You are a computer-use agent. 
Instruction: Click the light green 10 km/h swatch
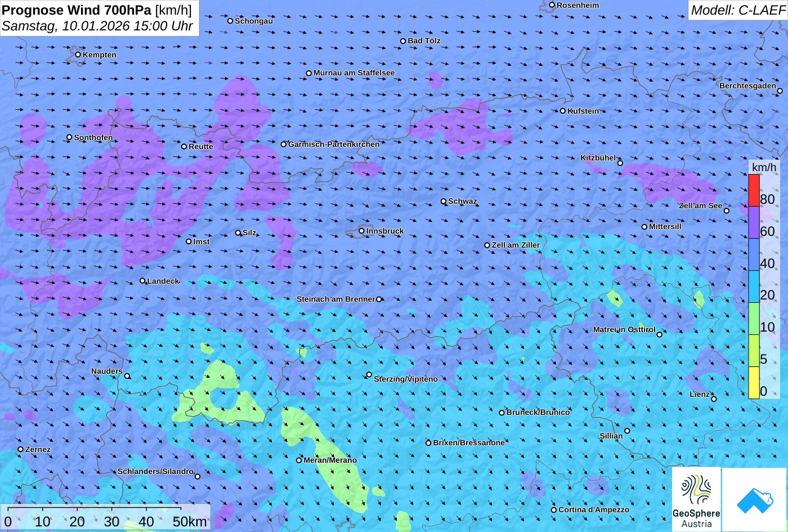point(754,319)
